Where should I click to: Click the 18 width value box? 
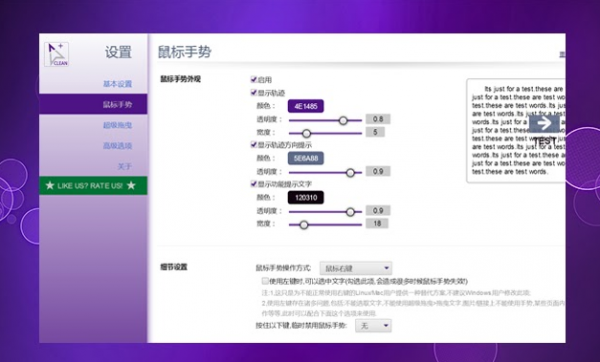pyautogui.click(x=377, y=223)
